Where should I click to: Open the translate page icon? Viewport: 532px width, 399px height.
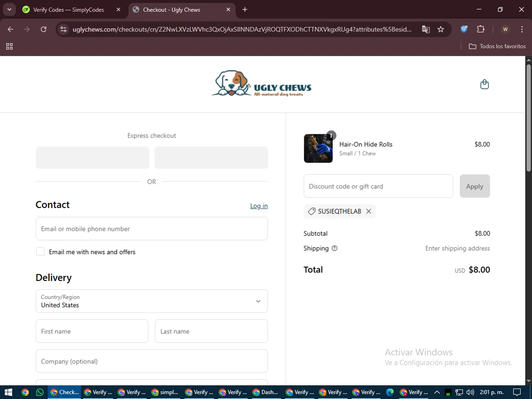(x=426, y=29)
